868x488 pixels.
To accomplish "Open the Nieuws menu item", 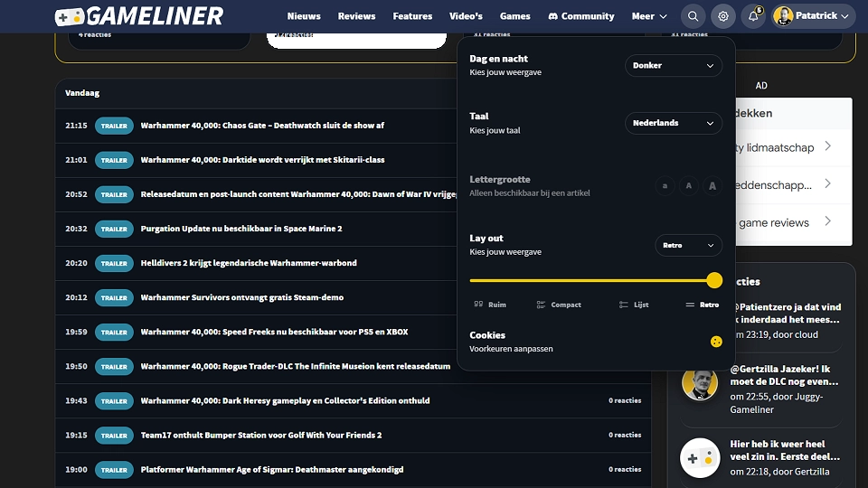I will pyautogui.click(x=304, y=16).
